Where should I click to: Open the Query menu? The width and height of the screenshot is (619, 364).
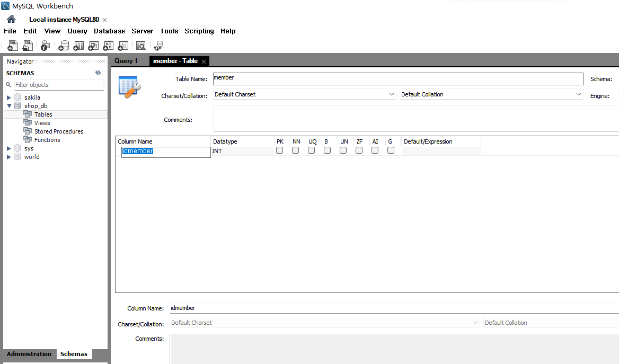click(77, 31)
